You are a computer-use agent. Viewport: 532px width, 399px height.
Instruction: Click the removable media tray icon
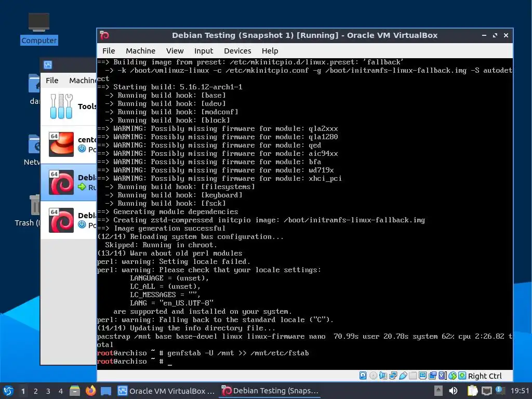click(438, 391)
